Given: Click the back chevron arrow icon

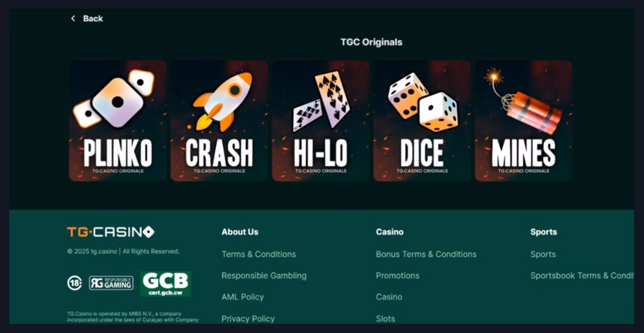Looking at the screenshot, I should [73, 18].
